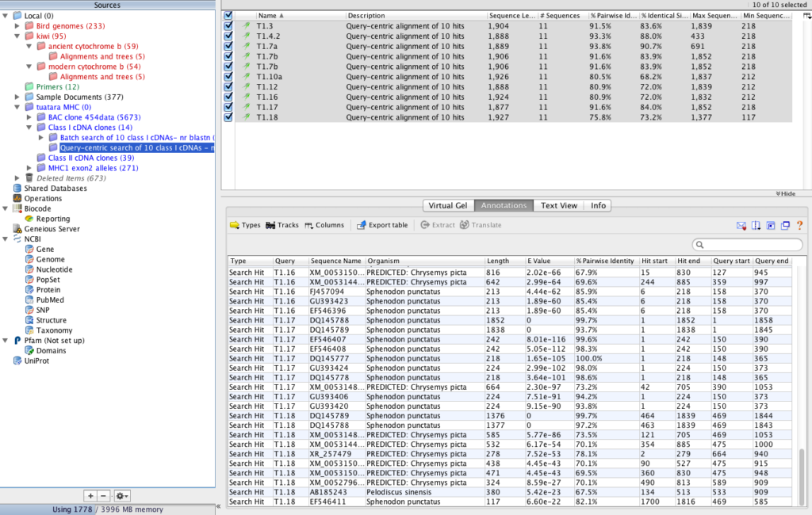Open the gear dropdown below the sources tree

tap(121, 495)
